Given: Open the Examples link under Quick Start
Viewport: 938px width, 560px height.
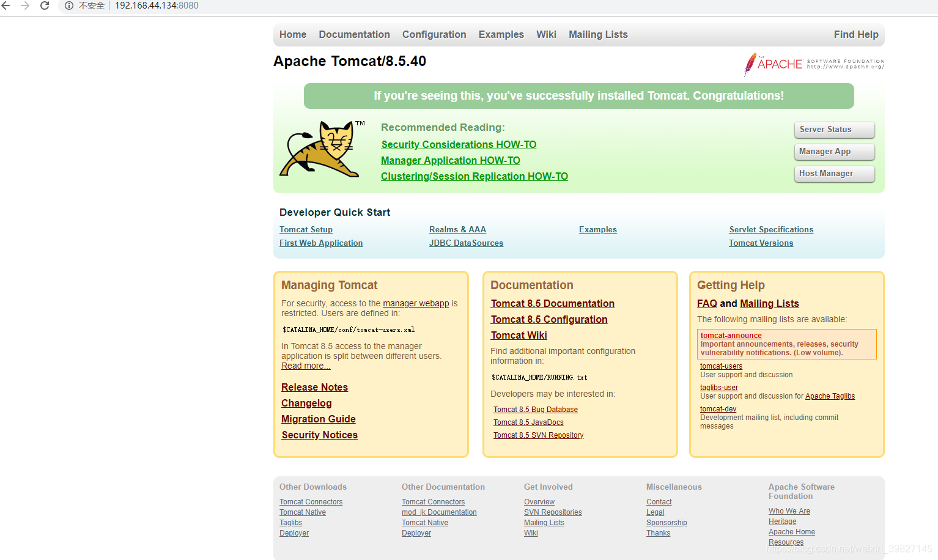Looking at the screenshot, I should pyautogui.click(x=598, y=230).
